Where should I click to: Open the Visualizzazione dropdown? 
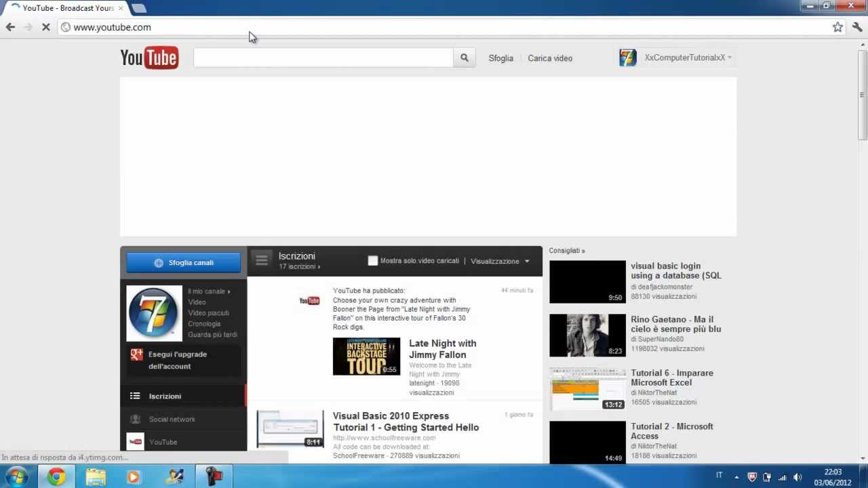point(500,261)
